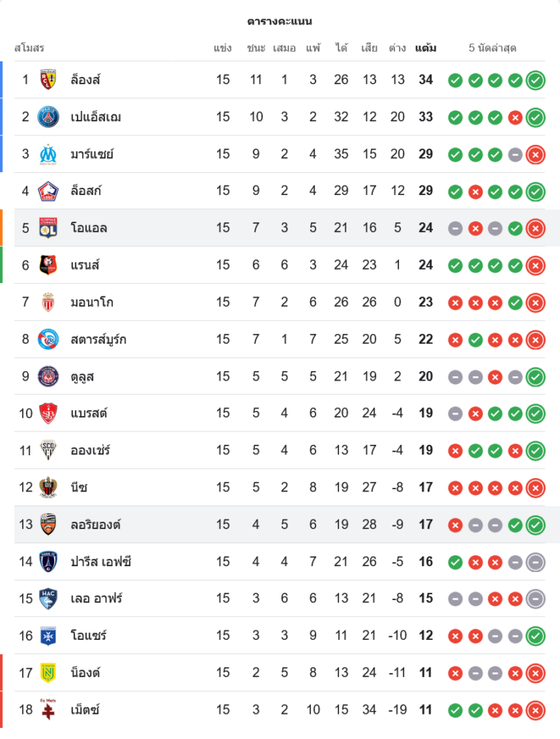
Task: Click the Rennes club crest
Action: click(49, 265)
